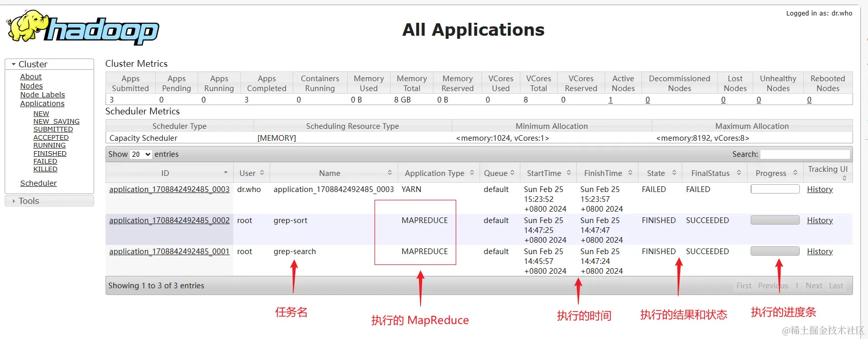This screenshot has height=339, width=868.
Task: Open History for grep-search application
Action: tap(820, 252)
